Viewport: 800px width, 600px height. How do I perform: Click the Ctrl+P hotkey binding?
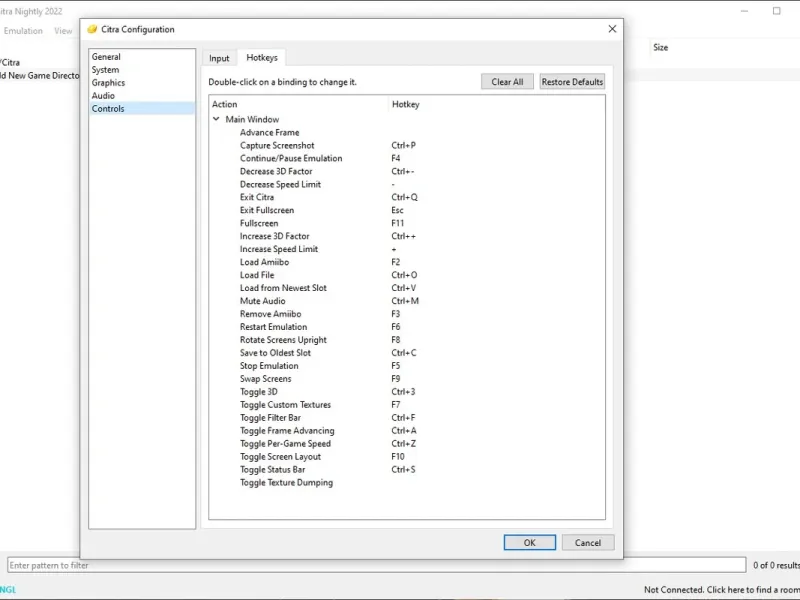click(404, 145)
